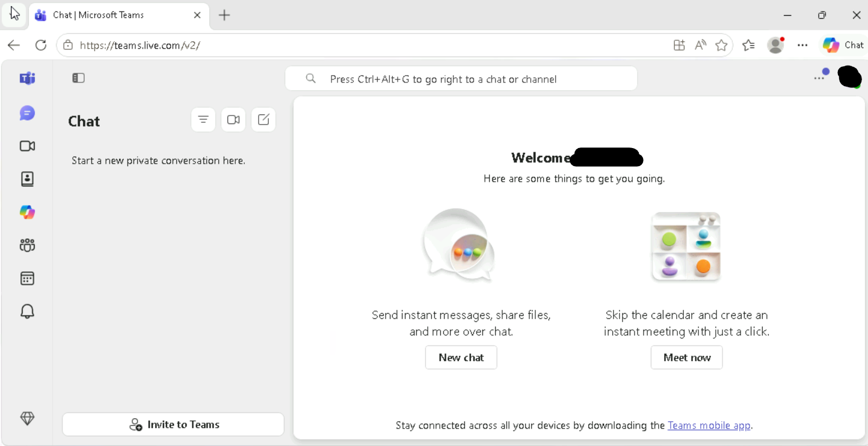Click the Microsoft Teams logo icon
Viewport: 868px width, 446px height.
point(27,78)
